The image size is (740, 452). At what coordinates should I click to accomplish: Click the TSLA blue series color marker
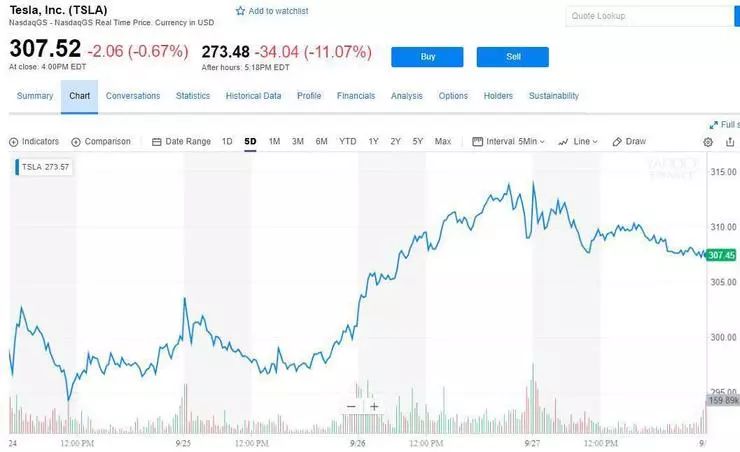coord(16,167)
